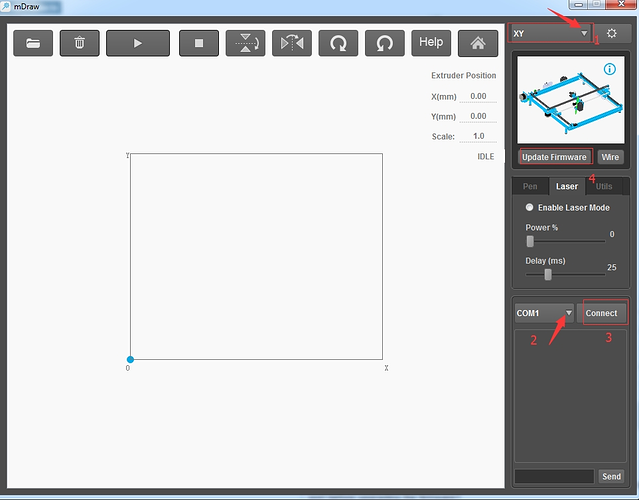Switch to the Utils tab
Screen dimensions: 639x500
point(604,186)
